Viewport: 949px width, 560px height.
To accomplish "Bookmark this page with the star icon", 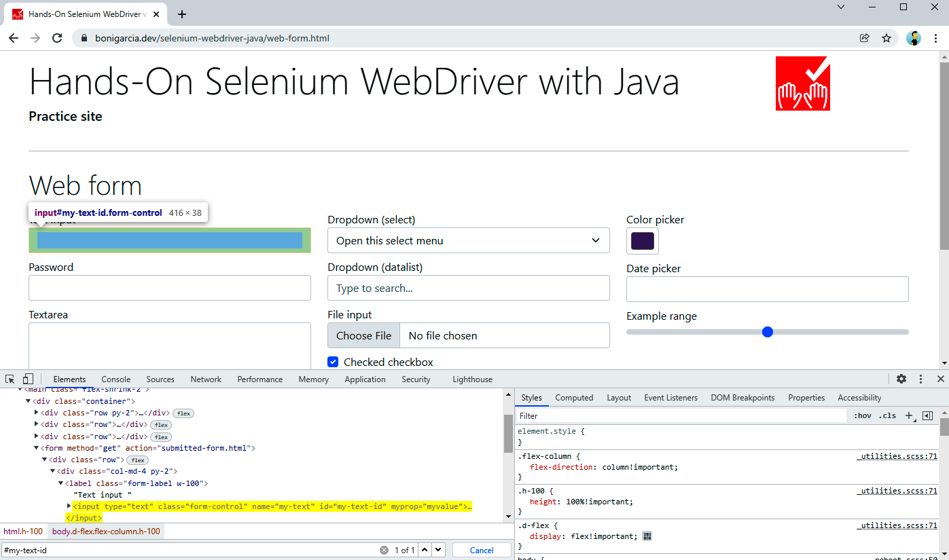I will (887, 38).
